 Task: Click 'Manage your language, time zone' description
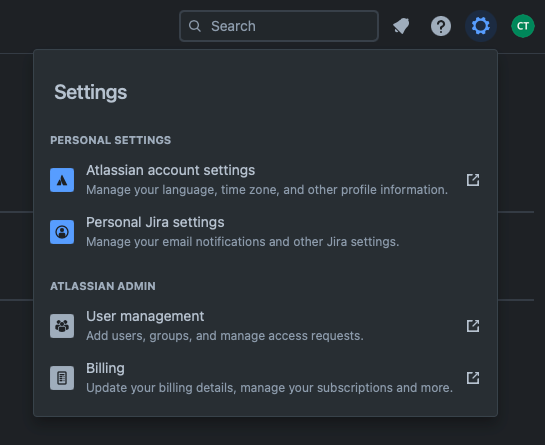click(267, 190)
